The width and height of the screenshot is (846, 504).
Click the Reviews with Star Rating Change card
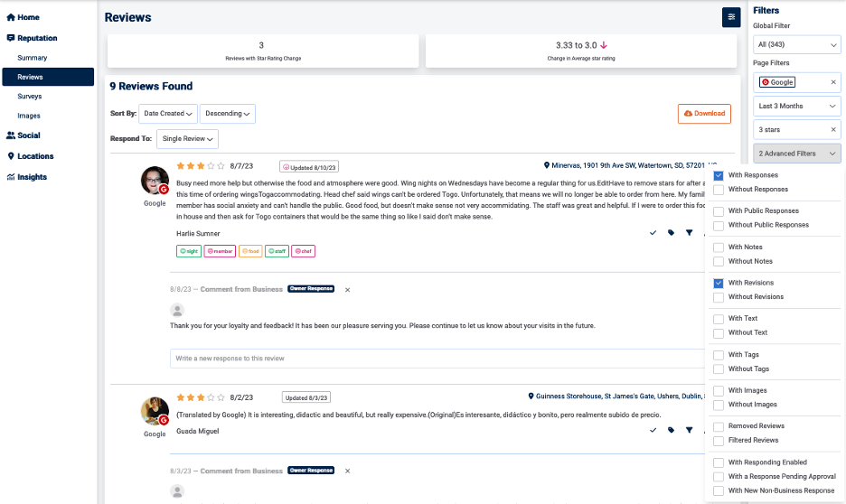click(x=263, y=51)
